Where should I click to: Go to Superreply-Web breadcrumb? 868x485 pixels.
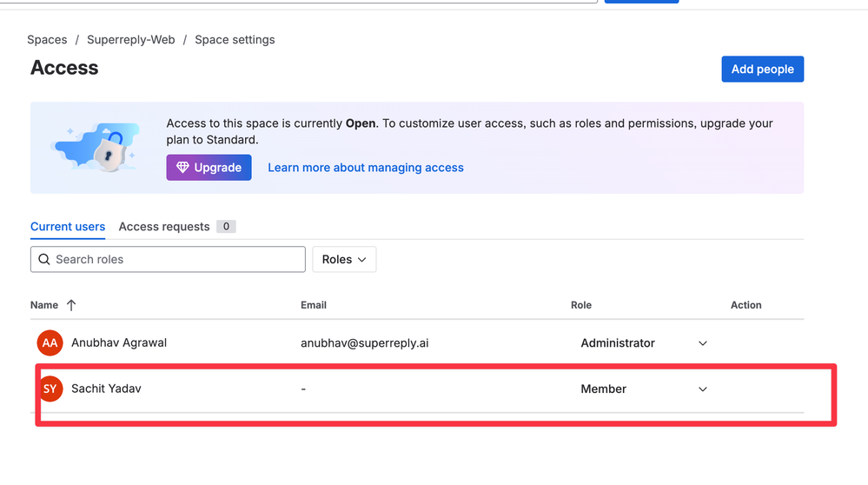pos(130,40)
